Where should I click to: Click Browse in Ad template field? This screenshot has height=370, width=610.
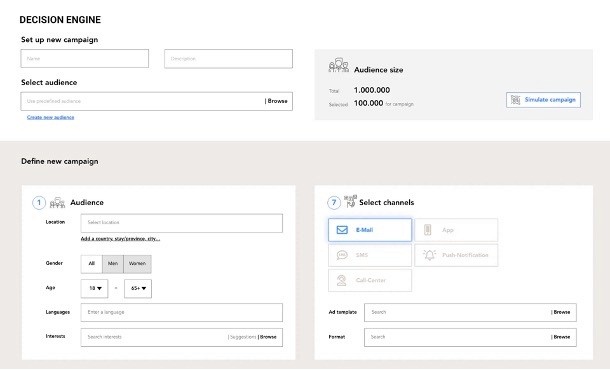click(x=561, y=312)
